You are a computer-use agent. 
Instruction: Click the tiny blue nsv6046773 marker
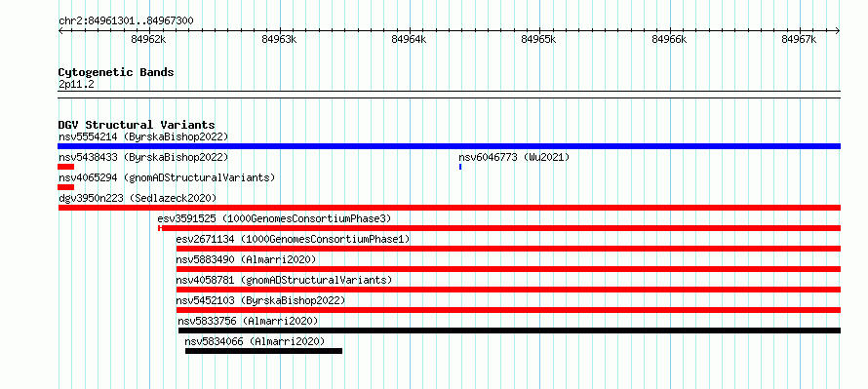pyautogui.click(x=460, y=167)
